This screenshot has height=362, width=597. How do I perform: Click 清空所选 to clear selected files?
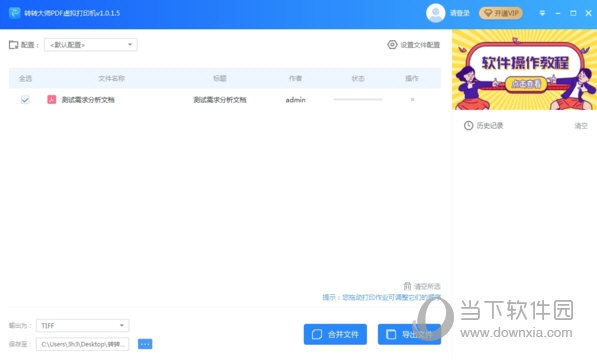click(x=427, y=286)
